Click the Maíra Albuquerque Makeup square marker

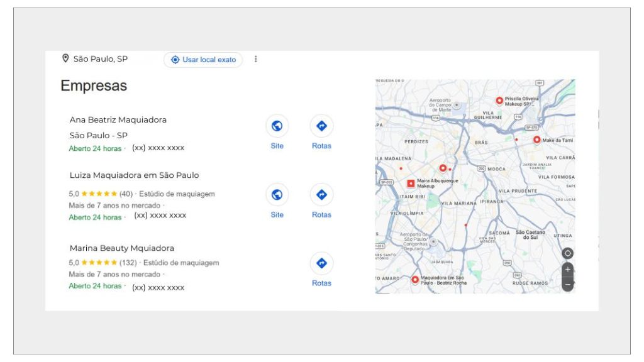point(410,184)
